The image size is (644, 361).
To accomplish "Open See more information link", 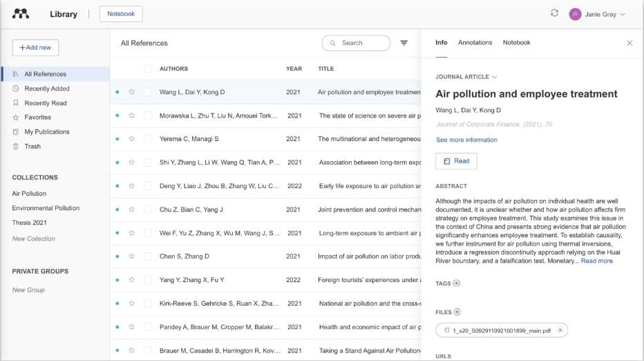I will 466,140.
